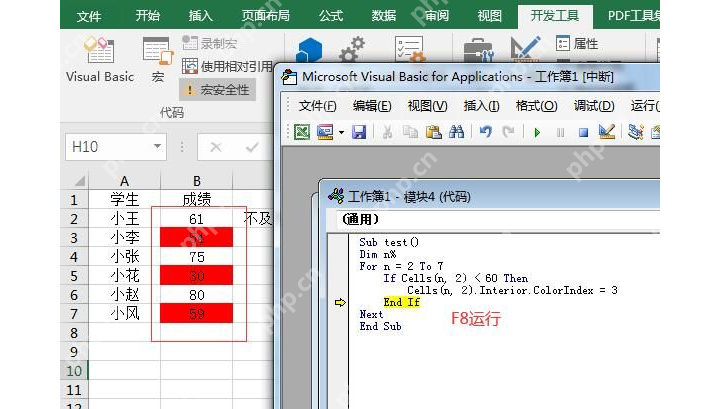Select cell with score 80
This screenshot has height=409, width=720.
[x=197, y=295]
